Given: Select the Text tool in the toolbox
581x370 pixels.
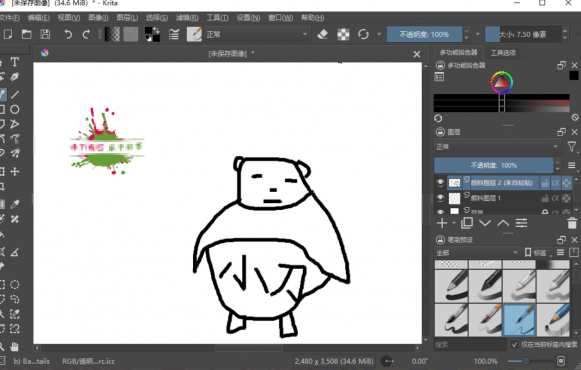Looking at the screenshot, I should tap(14, 62).
